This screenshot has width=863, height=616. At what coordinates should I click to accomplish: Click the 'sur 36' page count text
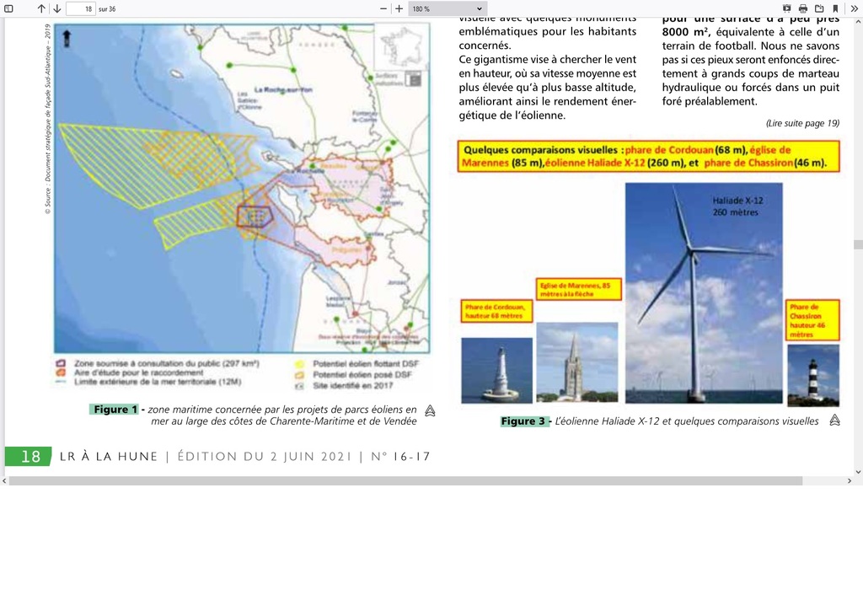coord(107,8)
